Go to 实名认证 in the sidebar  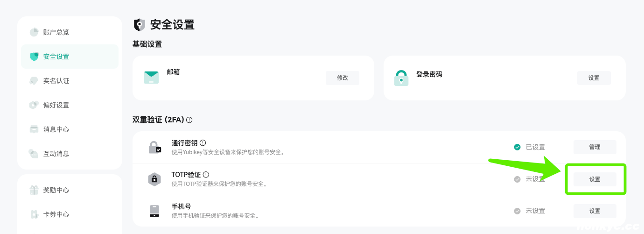click(56, 81)
